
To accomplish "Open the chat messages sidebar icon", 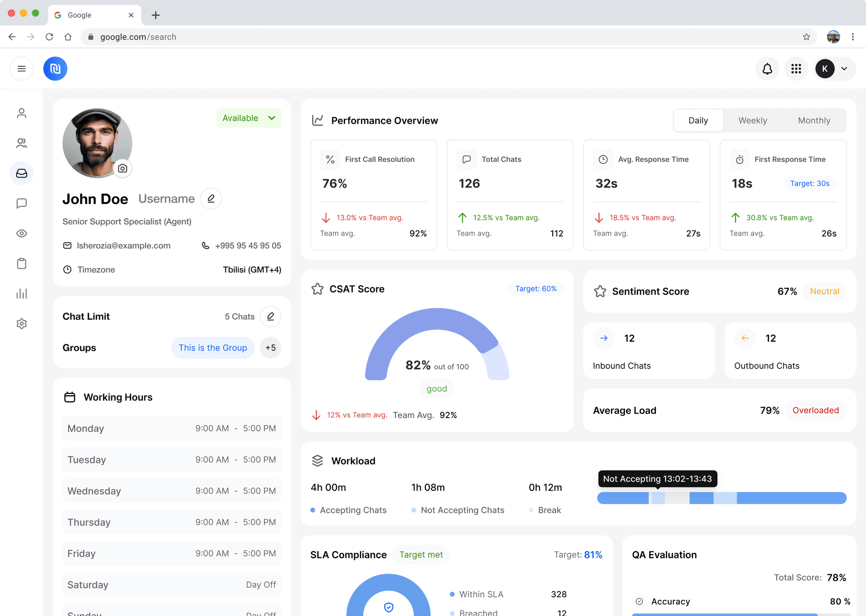I will click(21, 203).
